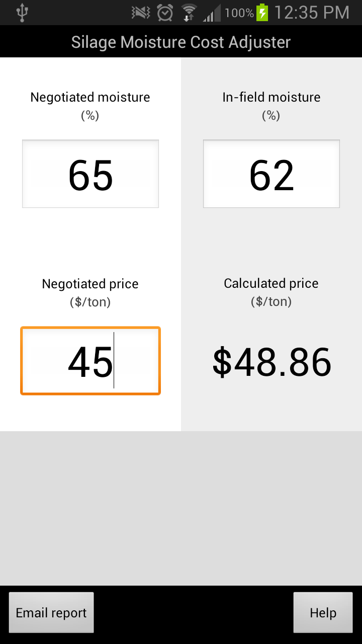Image resolution: width=362 pixels, height=644 pixels.
Task: Focus the In-field moisture field showing 62
Action: 271,174
